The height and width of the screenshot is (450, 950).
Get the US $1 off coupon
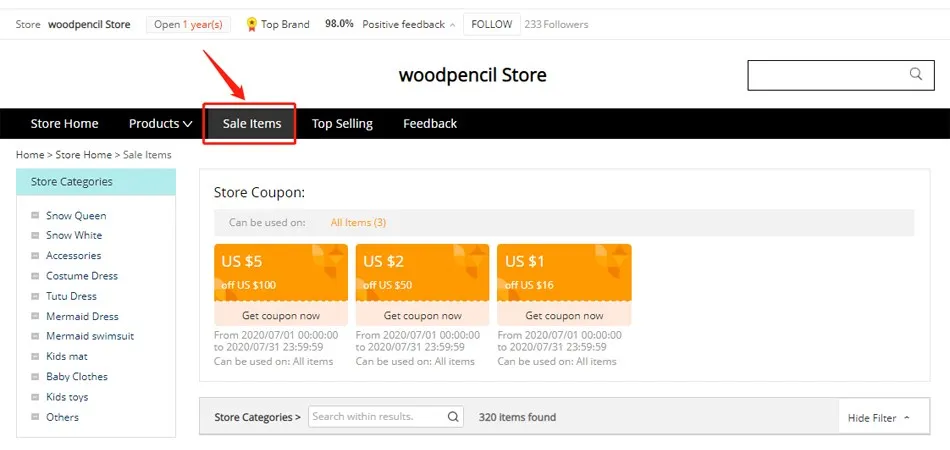pyautogui.click(x=564, y=316)
